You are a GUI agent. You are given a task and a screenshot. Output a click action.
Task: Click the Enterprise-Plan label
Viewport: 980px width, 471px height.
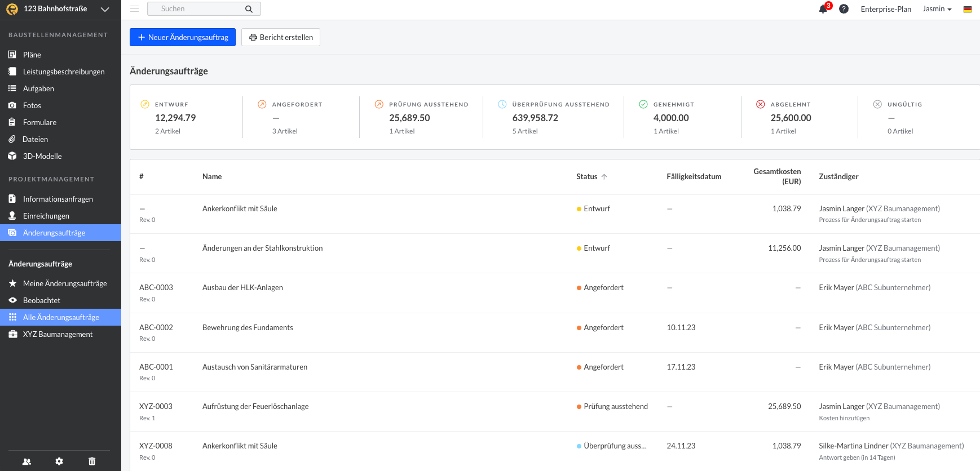(x=886, y=9)
